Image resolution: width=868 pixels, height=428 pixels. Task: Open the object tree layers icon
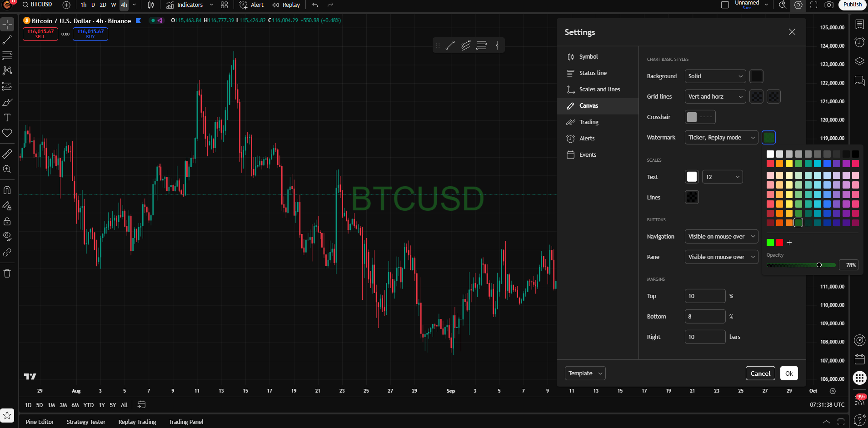(859, 61)
